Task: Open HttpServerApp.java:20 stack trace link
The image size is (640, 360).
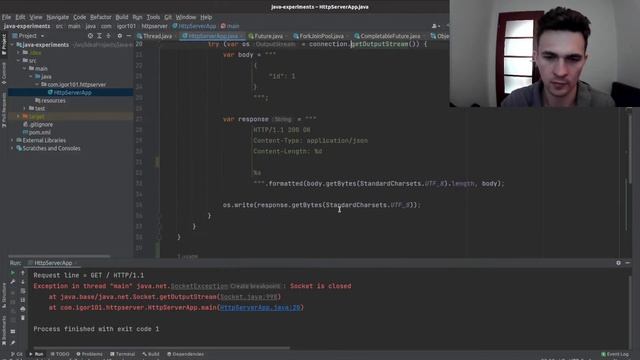Action: click(x=260, y=307)
